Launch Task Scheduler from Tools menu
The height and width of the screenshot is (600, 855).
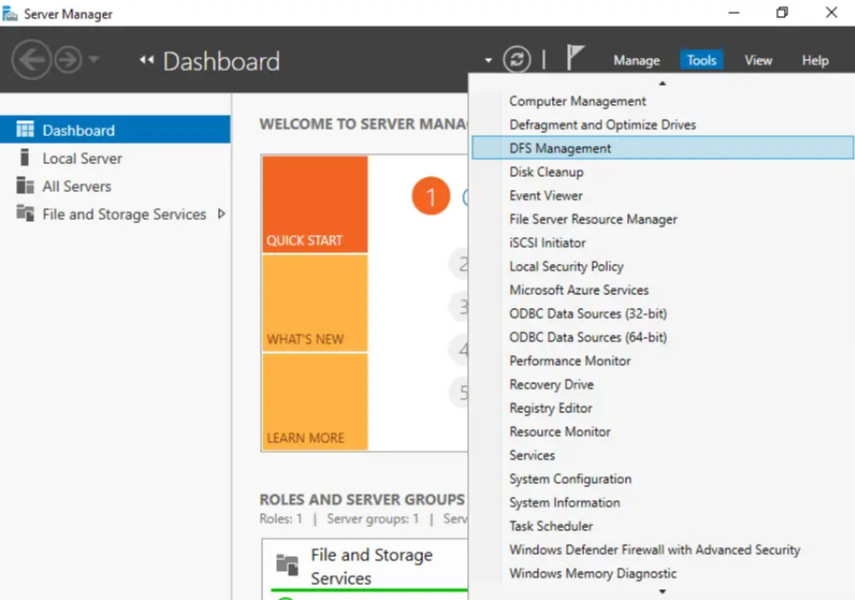pos(551,526)
